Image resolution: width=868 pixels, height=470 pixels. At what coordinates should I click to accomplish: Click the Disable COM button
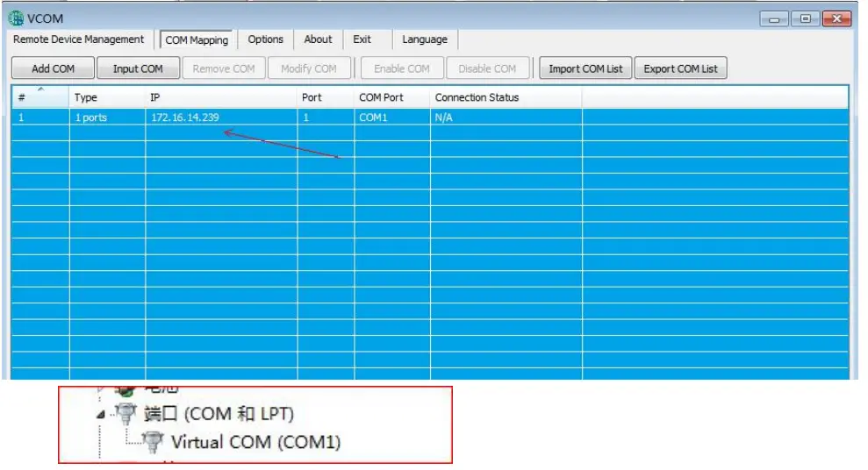pos(487,68)
